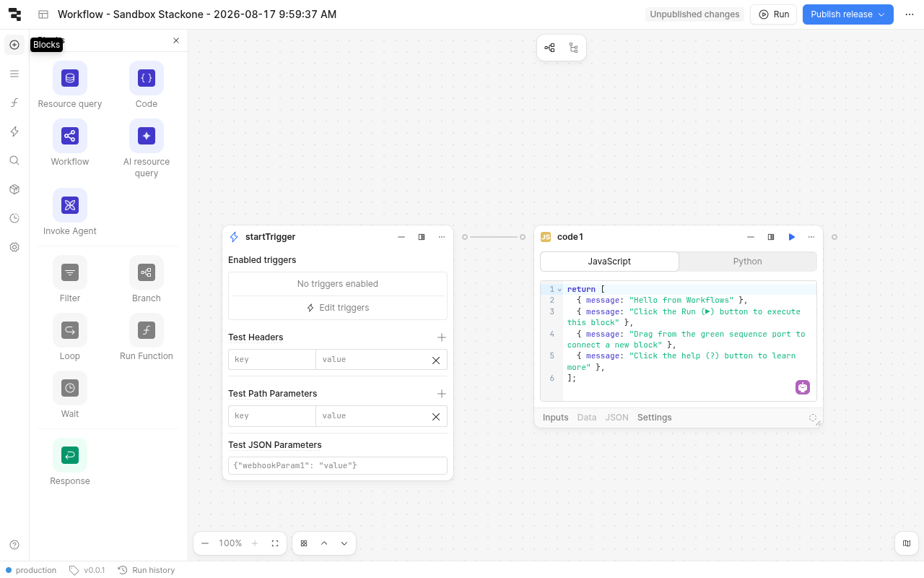Image resolution: width=924 pixels, height=578 pixels.
Task: Jump to previous block with up chevron
Action: point(324,543)
